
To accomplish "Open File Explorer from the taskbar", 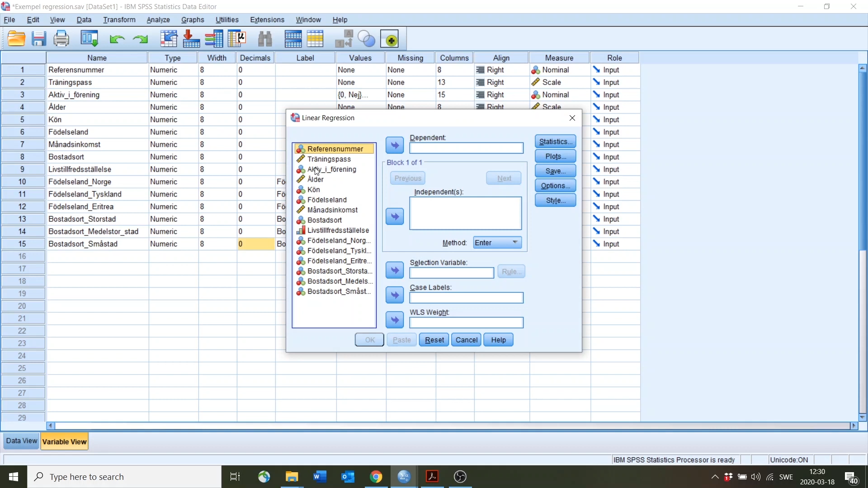I will coord(292,477).
